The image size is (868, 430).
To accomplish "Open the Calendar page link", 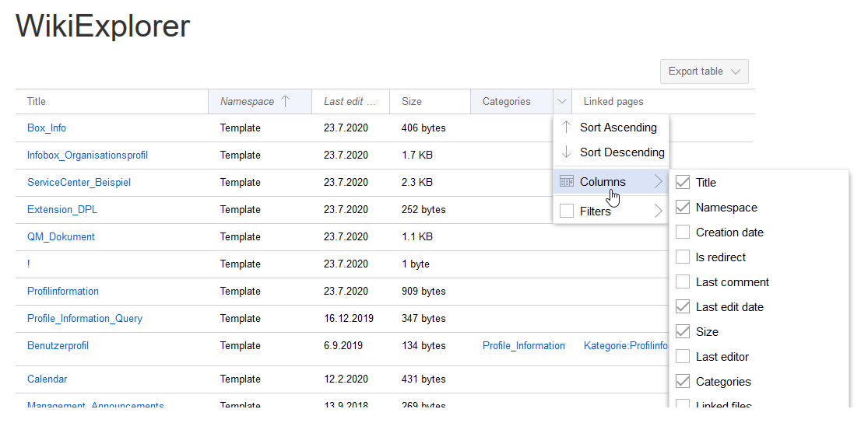I will 47,379.
